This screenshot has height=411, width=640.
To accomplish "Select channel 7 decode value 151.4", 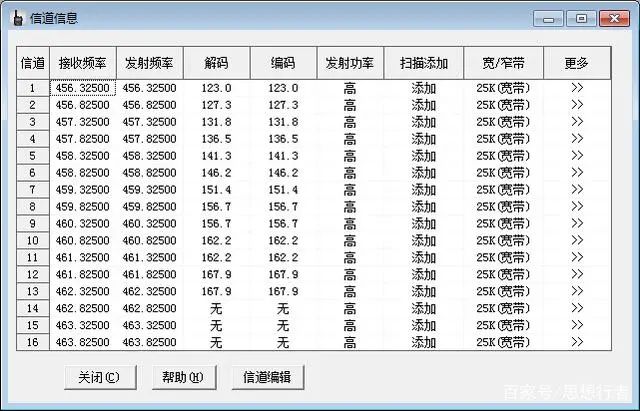I will tap(217, 189).
